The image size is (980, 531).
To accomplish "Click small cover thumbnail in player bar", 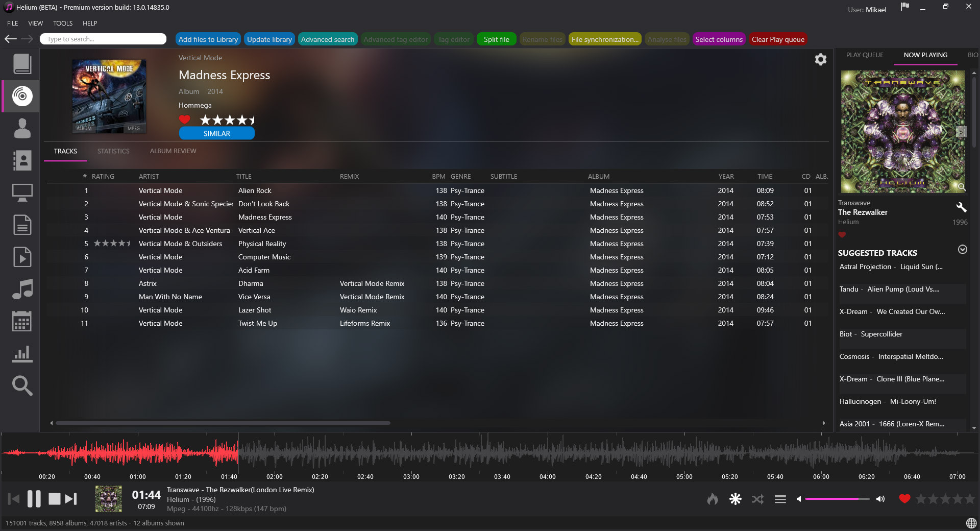I will [109, 499].
